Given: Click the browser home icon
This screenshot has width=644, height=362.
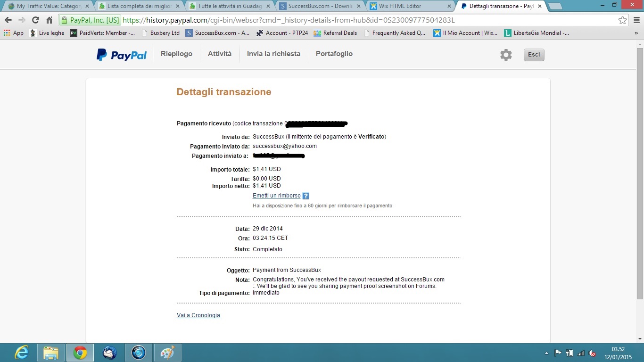Looking at the screenshot, I should [49, 20].
